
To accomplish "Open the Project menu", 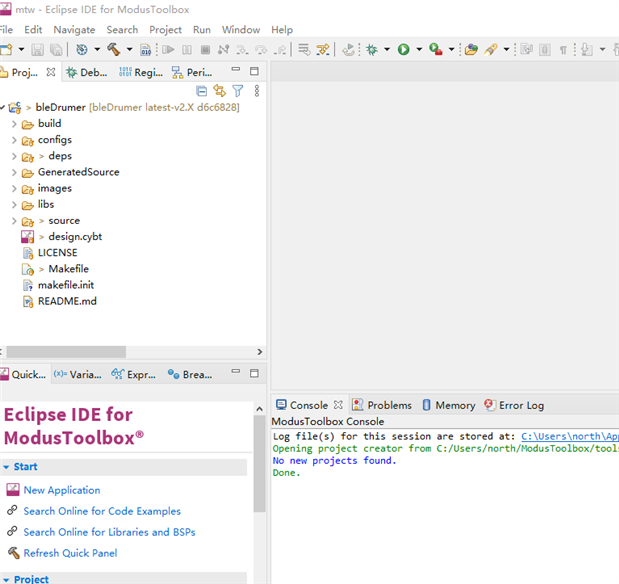I will pyautogui.click(x=165, y=30).
